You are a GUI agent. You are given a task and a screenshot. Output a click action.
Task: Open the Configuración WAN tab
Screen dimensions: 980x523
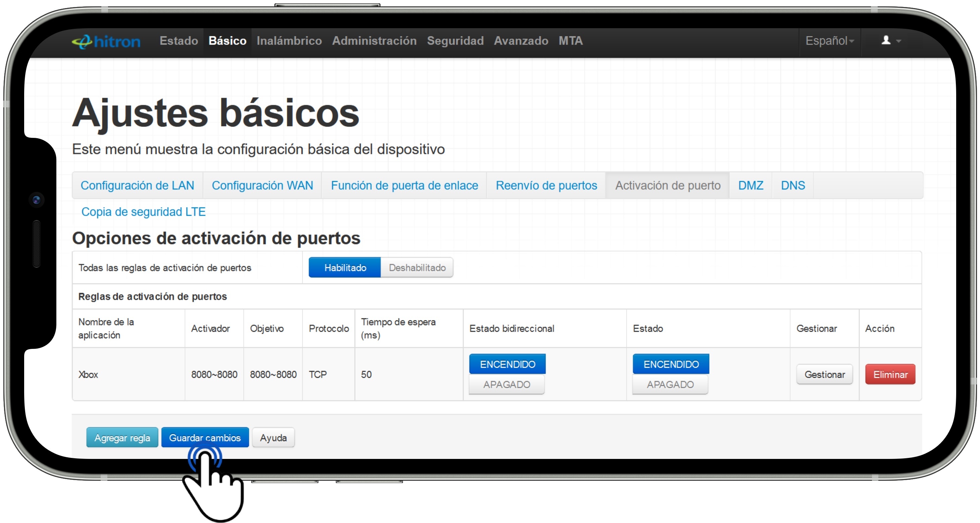coord(262,185)
